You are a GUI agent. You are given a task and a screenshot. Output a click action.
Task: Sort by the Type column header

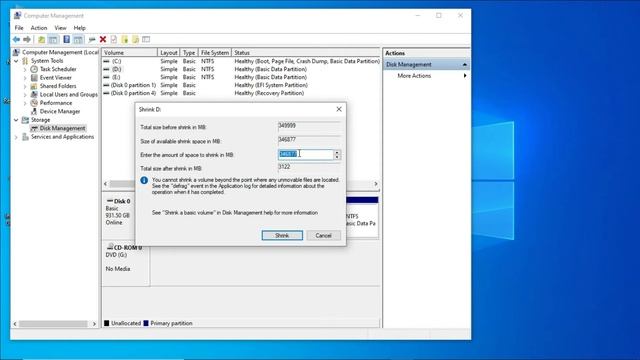point(189,53)
